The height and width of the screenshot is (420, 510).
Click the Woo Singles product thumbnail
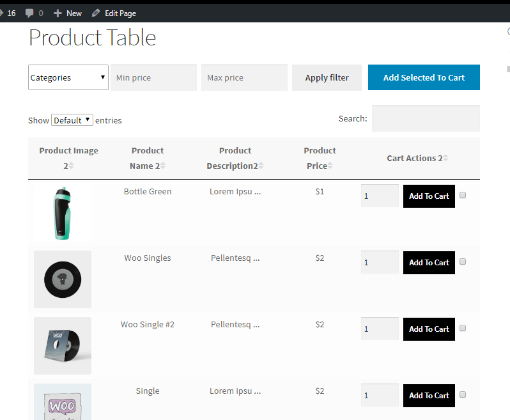click(x=63, y=279)
